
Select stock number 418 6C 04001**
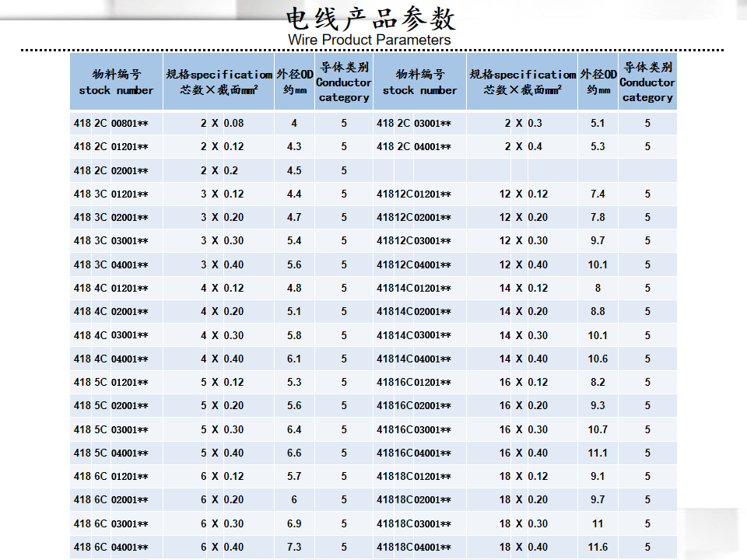[x=111, y=547]
